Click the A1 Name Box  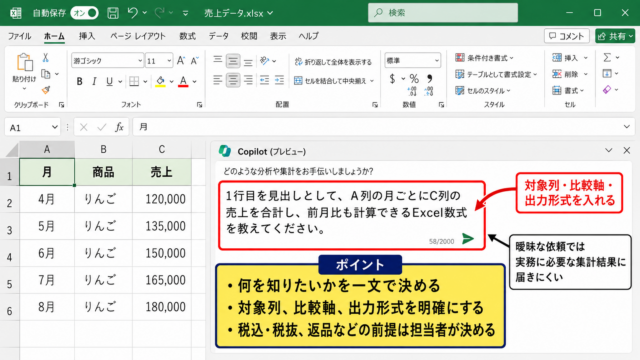click(x=33, y=127)
